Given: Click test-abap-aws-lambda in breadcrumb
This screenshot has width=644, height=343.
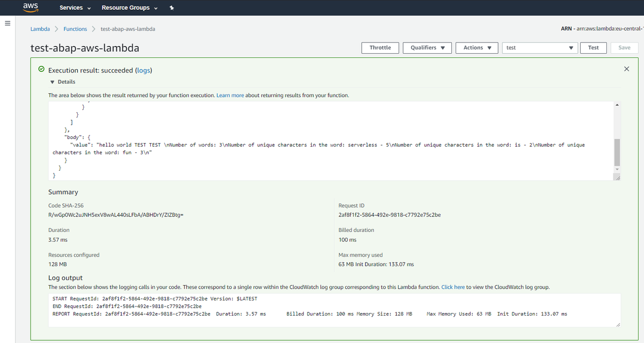Looking at the screenshot, I should pyautogui.click(x=128, y=29).
